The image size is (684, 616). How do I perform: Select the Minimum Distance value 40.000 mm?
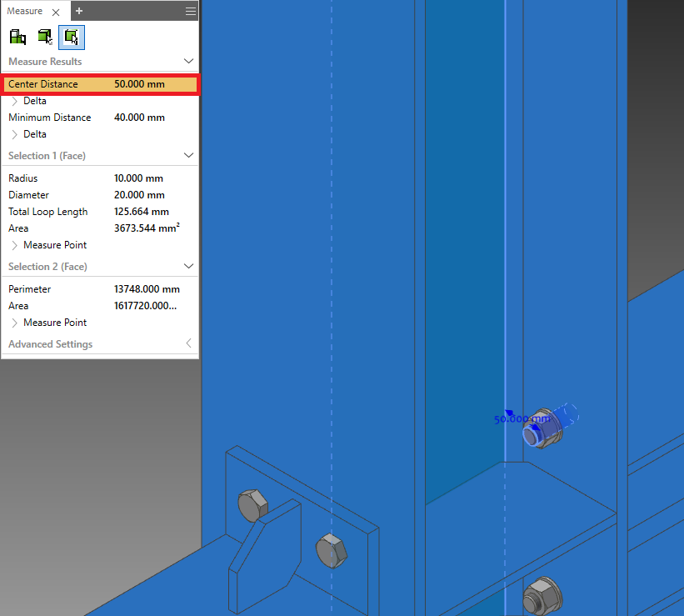point(139,118)
